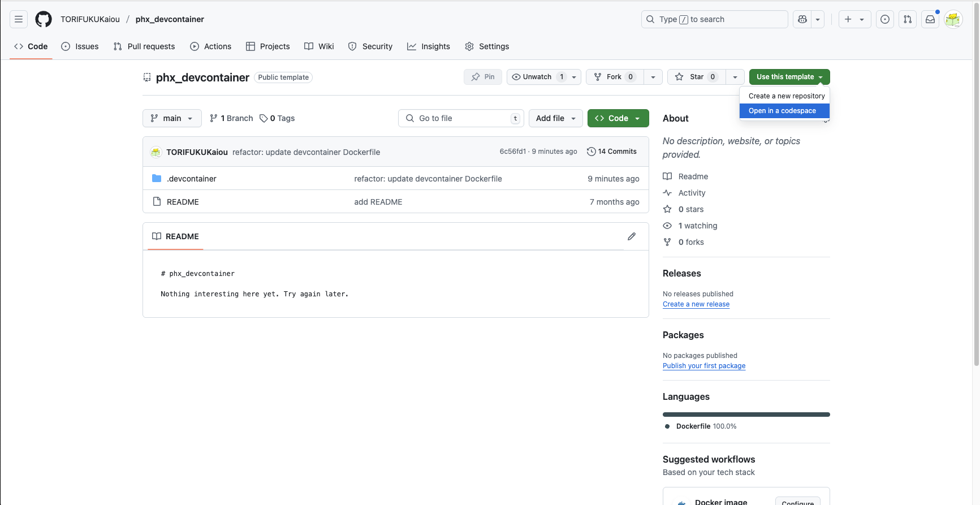Switch to the Wiki tab
This screenshot has height=505, width=980.
tap(319, 46)
